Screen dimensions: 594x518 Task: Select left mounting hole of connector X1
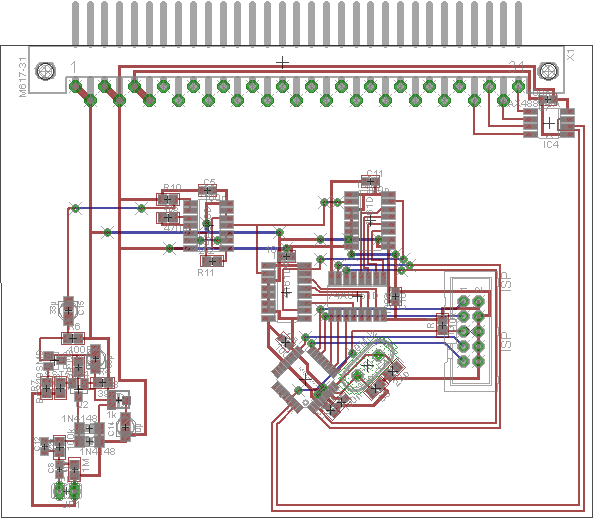[45, 71]
